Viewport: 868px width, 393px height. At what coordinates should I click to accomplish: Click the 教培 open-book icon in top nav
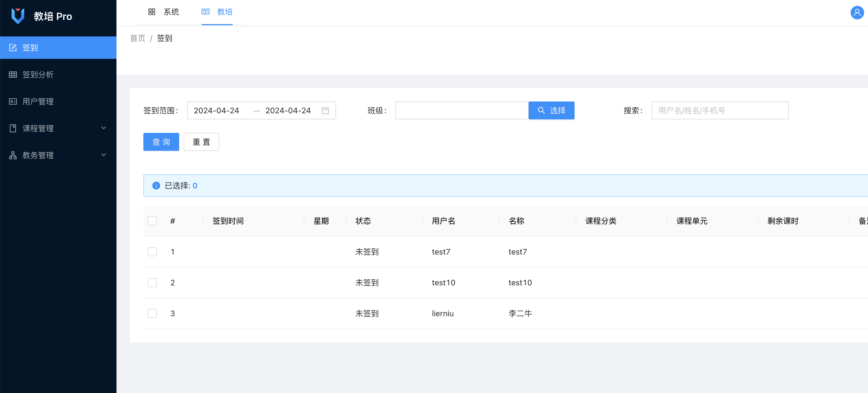point(206,12)
